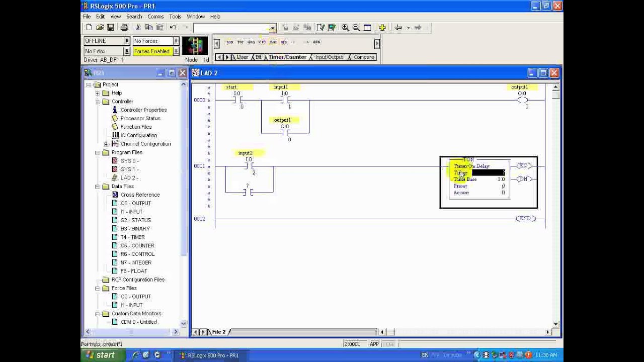This screenshot has width=644, height=362.
Task: Open Processor Status in tree
Action: [140, 118]
